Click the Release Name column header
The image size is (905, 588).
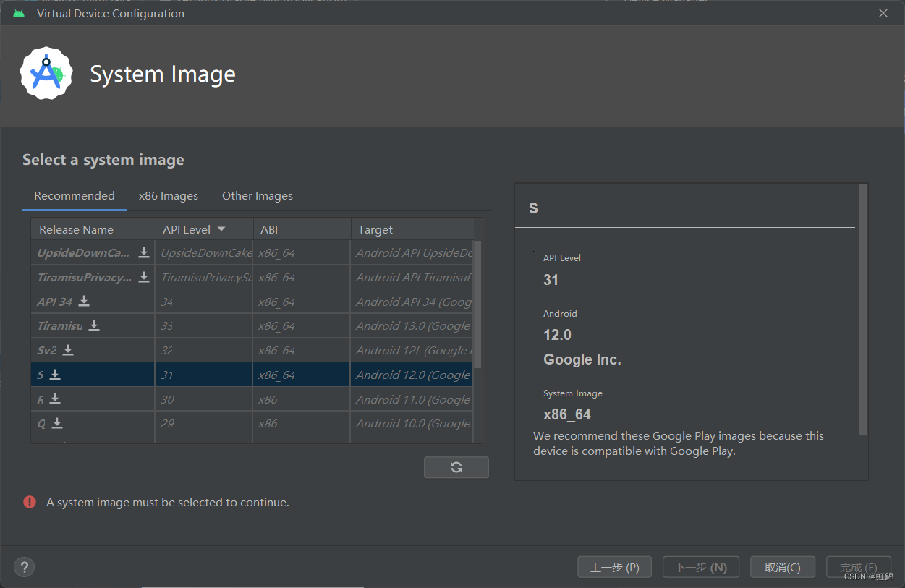click(76, 229)
